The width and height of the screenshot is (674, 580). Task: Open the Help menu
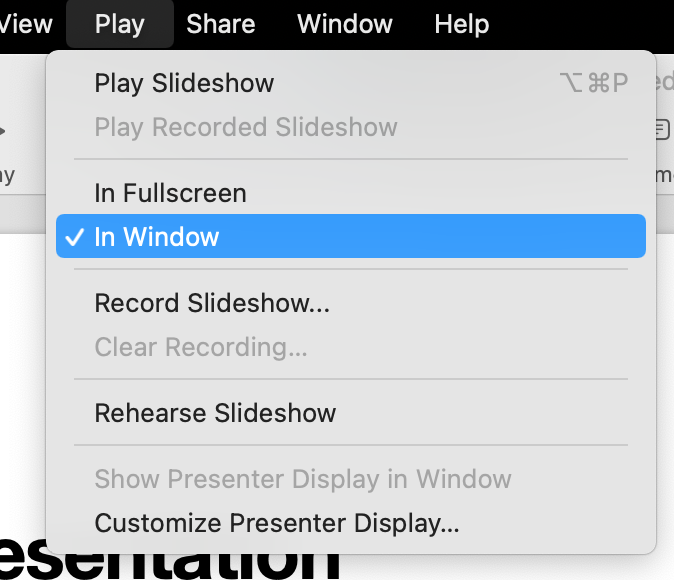(x=462, y=23)
